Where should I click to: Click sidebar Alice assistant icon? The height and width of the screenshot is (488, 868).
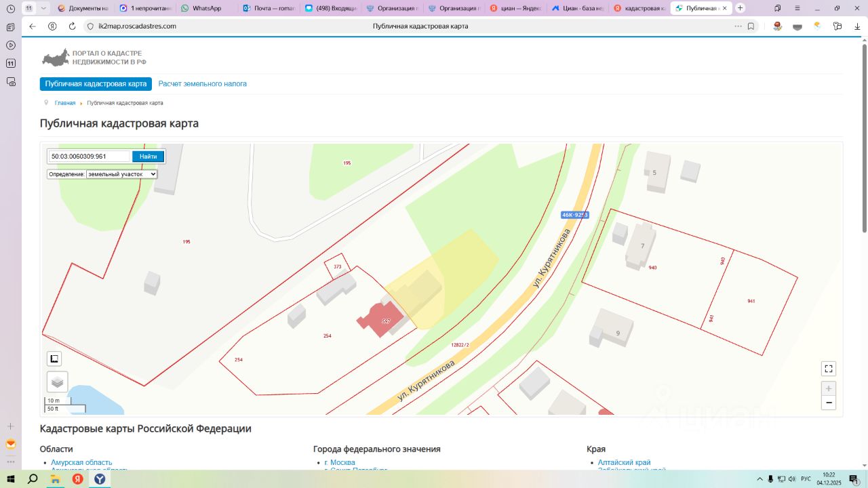(10, 445)
